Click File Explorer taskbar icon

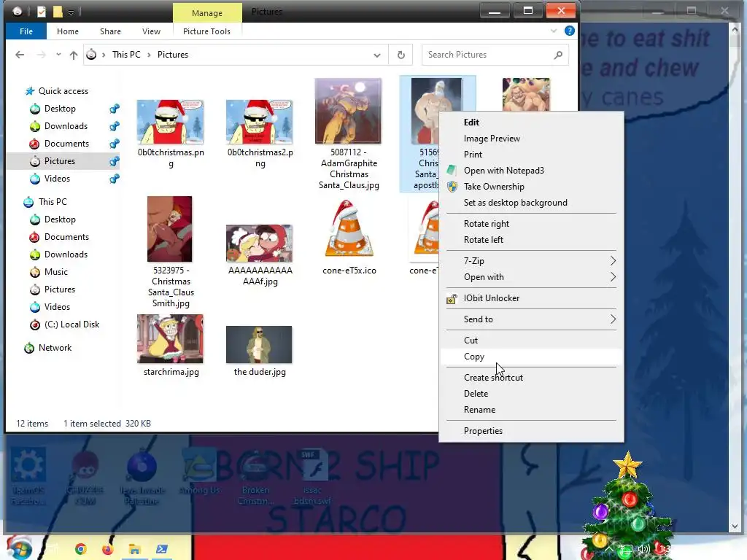pyautogui.click(x=135, y=549)
